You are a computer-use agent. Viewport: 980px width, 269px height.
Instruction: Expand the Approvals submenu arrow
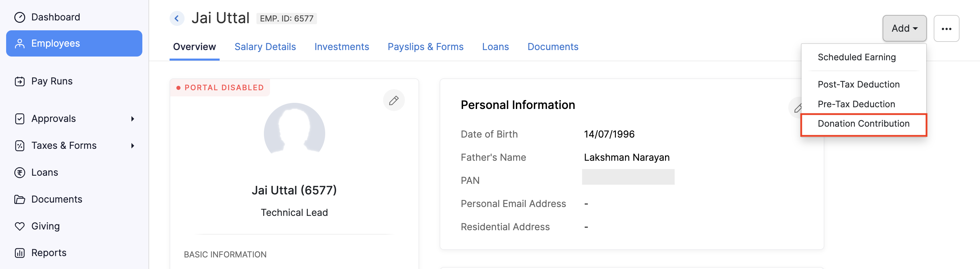click(x=132, y=119)
